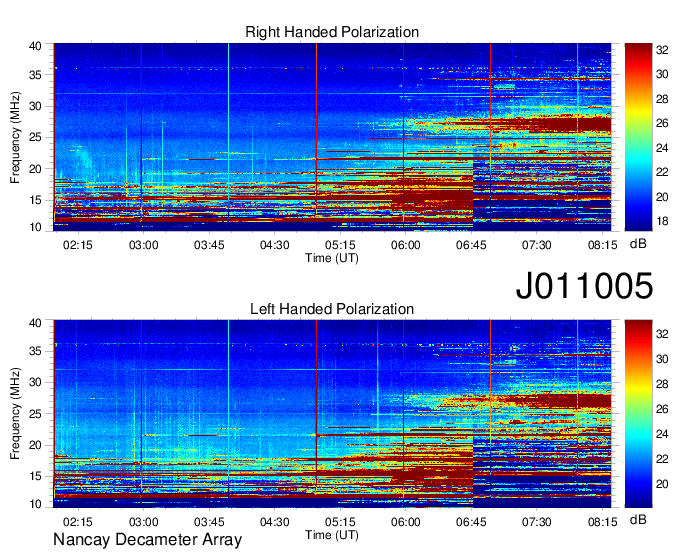The width and height of the screenshot is (680, 552).
Task: Click the 06:45 time tick on top plot
Action: pos(471,245)
